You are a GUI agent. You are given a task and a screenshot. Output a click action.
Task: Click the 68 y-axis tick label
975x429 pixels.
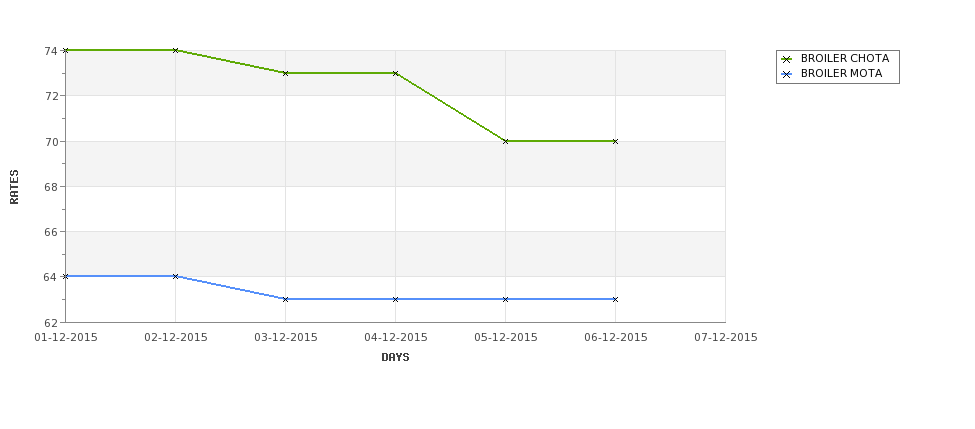[x=52, y=187]
